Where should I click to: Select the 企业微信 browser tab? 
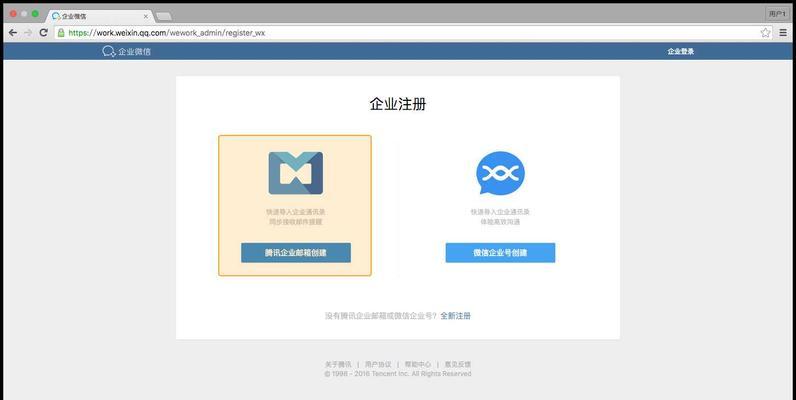click(x=99, y=16)
